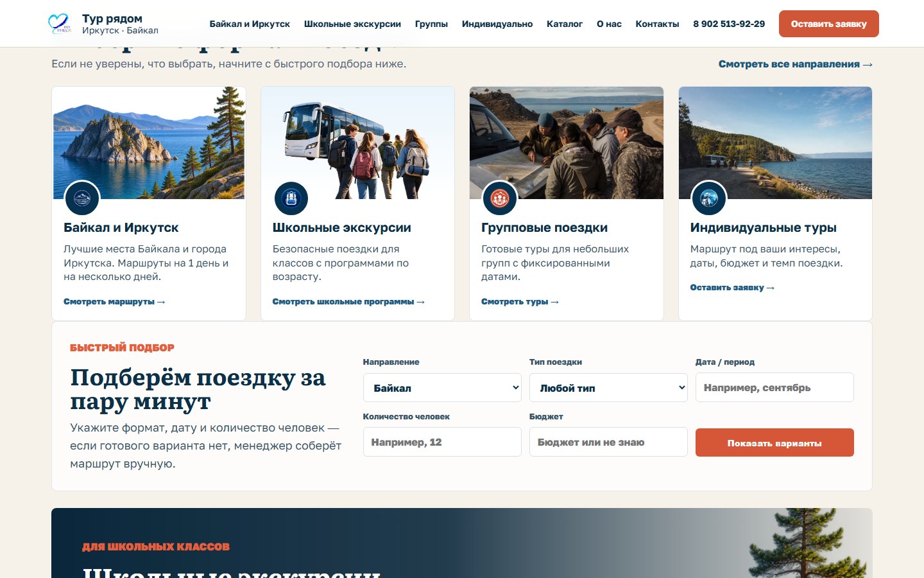Open Байкал и Иркутск in the navigation

[250, 24]
